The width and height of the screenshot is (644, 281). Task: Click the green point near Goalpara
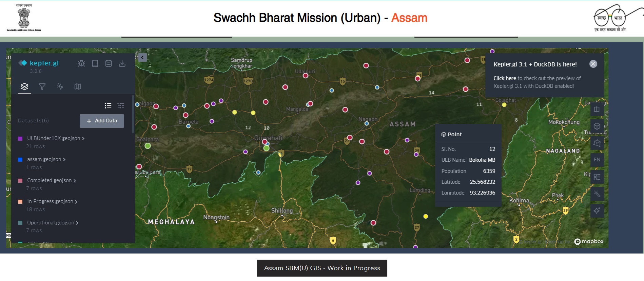coord(148,146)
